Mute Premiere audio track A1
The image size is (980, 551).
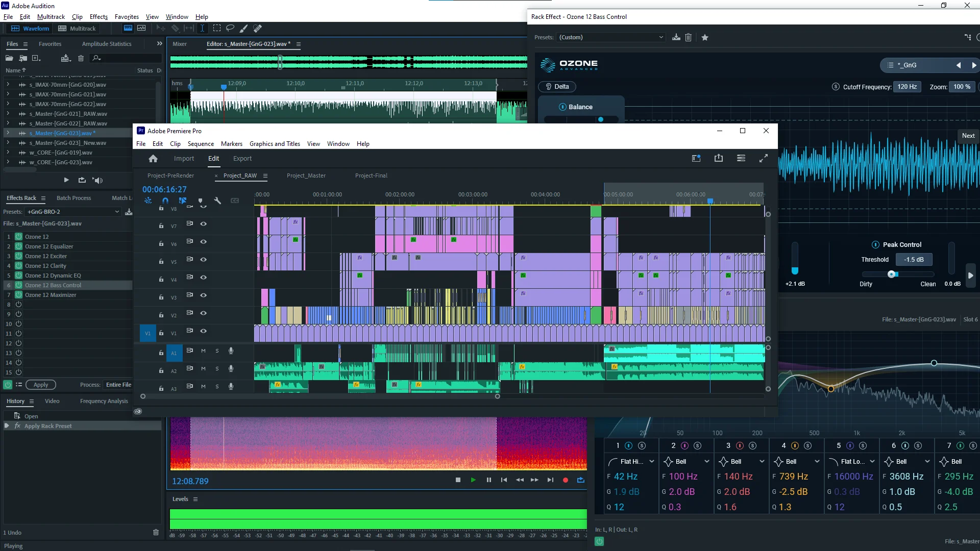(x=203, y=351)
